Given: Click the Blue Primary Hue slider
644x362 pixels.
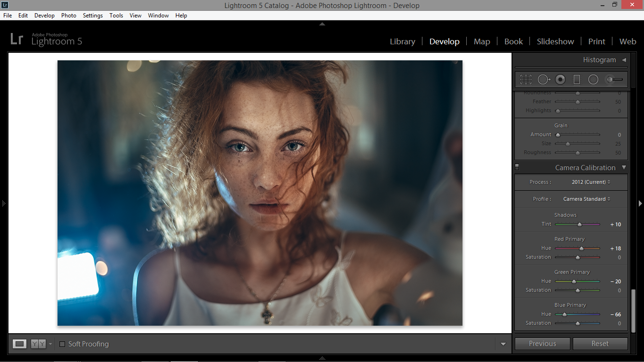Looking at the screenshot, I should [x=578, y=314].
